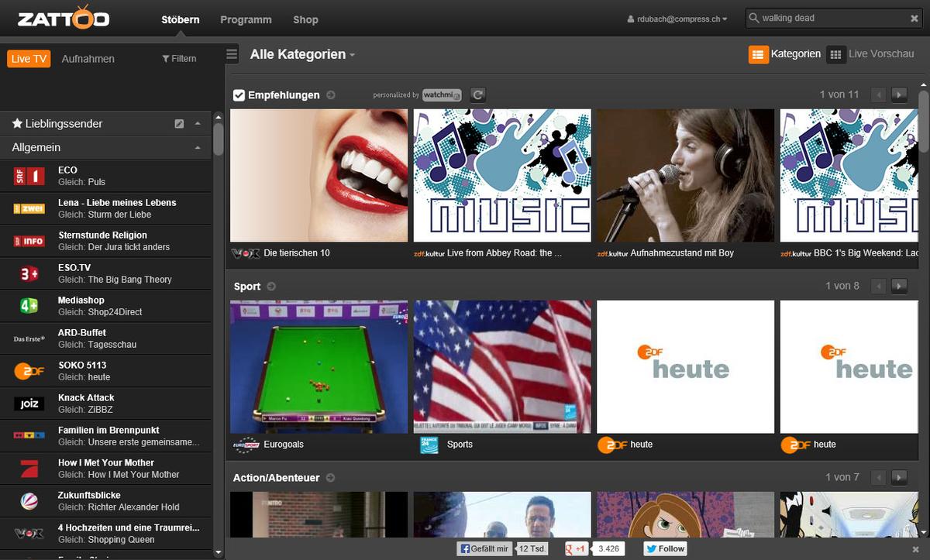Open the Alle Kategorien dropdown
930x560 pixels.
[x=302, y=54]
